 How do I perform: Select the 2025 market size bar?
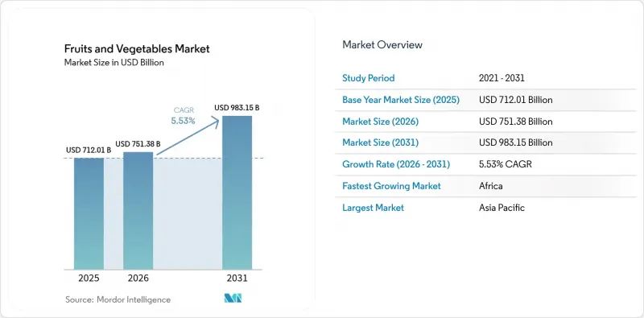click(x=89, y=213)
